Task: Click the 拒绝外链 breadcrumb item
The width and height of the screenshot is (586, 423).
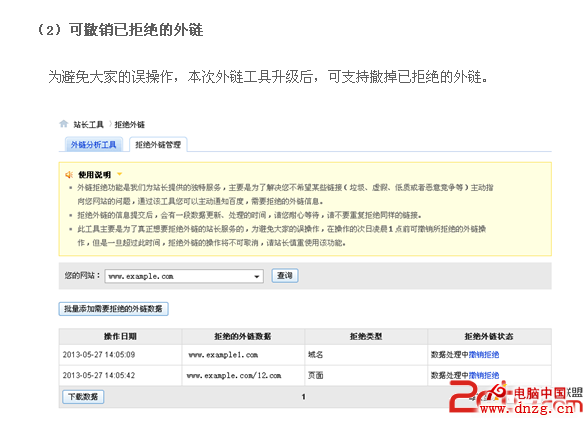Action: point(129,124)
